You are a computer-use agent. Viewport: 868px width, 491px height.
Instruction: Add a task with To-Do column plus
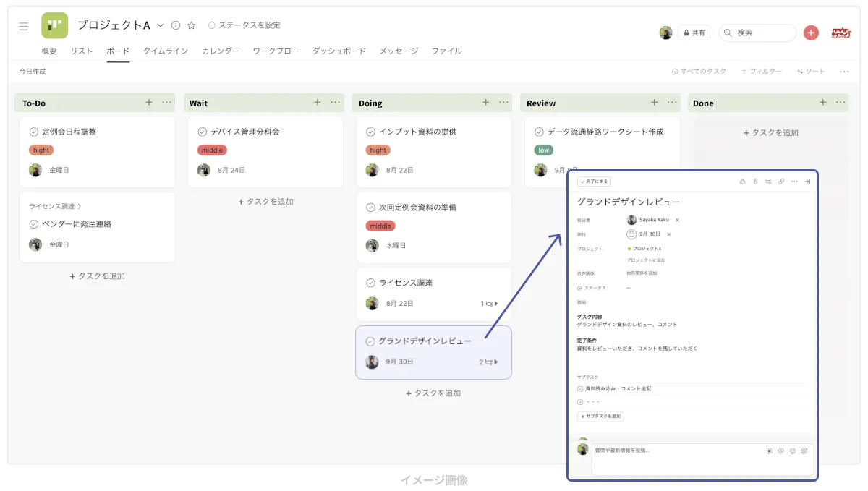149,103
